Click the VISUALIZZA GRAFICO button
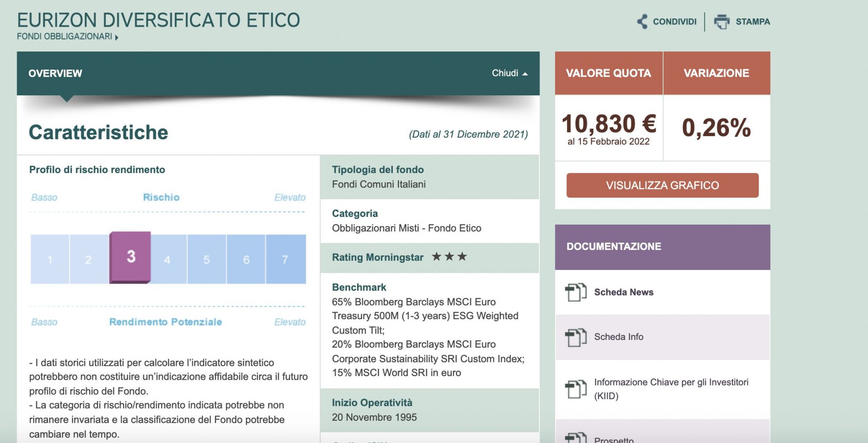Screen dimensions: 868x443 662,185
